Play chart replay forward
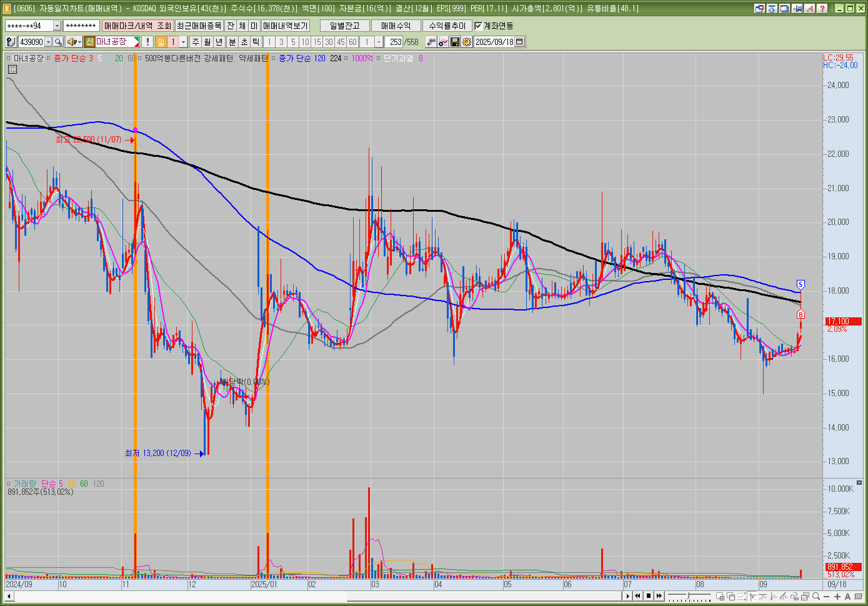The height and width of the screenshot is (606, 868). [x=628, y=596]
